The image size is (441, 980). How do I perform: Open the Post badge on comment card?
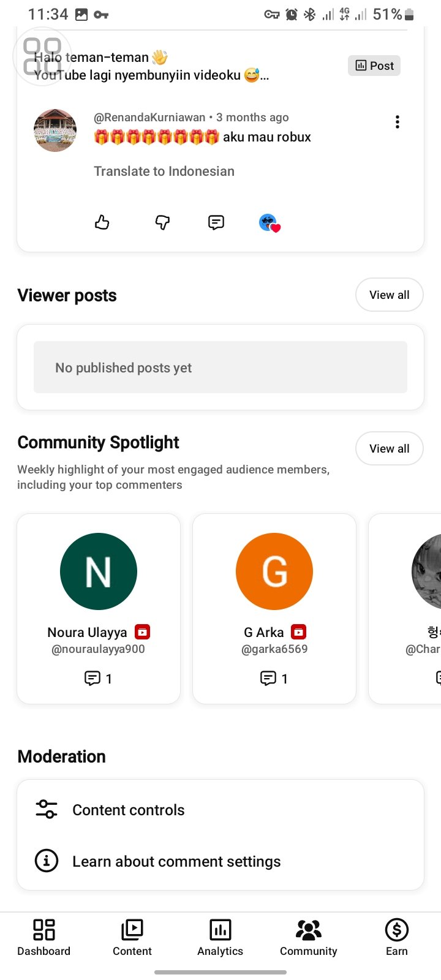(x=374, y=66)
